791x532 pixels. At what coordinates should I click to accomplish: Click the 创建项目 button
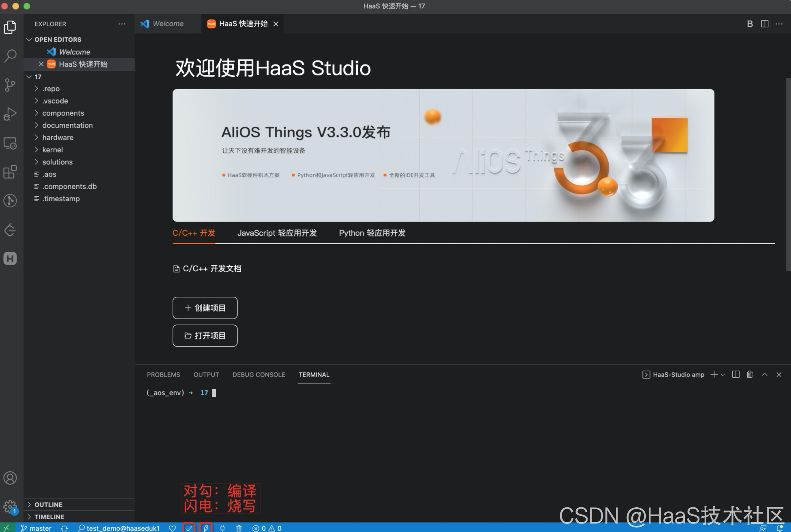(x=205, y=308)
